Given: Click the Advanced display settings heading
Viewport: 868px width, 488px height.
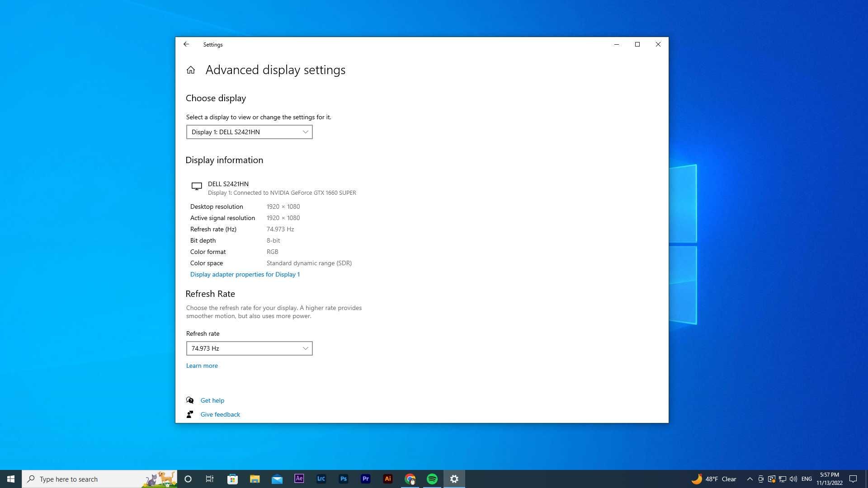Looking at the screenshot, I should [275, 70].
